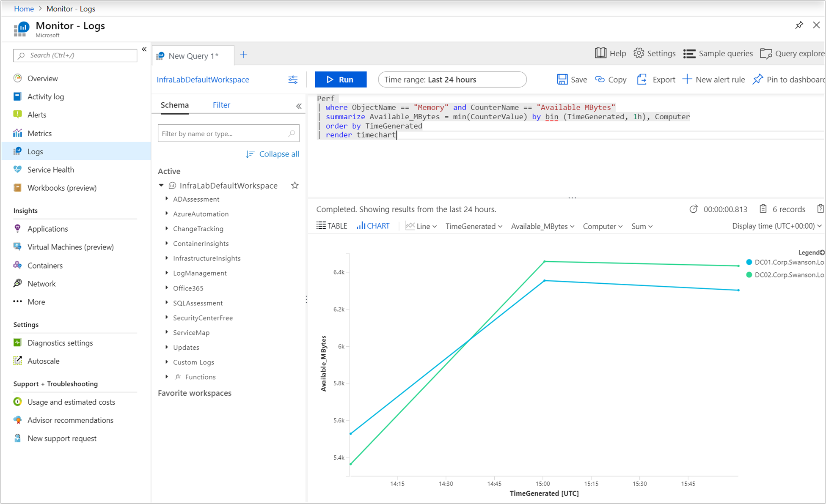Click the Save disk icon
The image size is (826, 504).
[x=562, y=79]
